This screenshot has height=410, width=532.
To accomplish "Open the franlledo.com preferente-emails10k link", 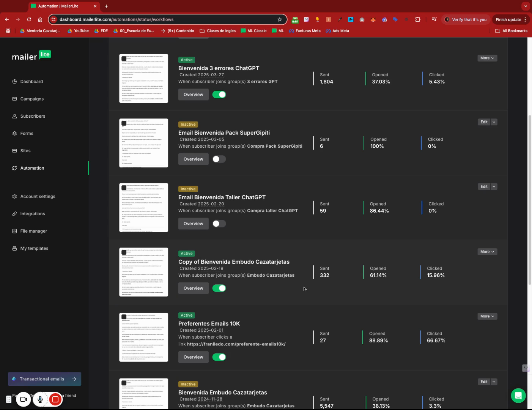I will [x=236, y=344].
